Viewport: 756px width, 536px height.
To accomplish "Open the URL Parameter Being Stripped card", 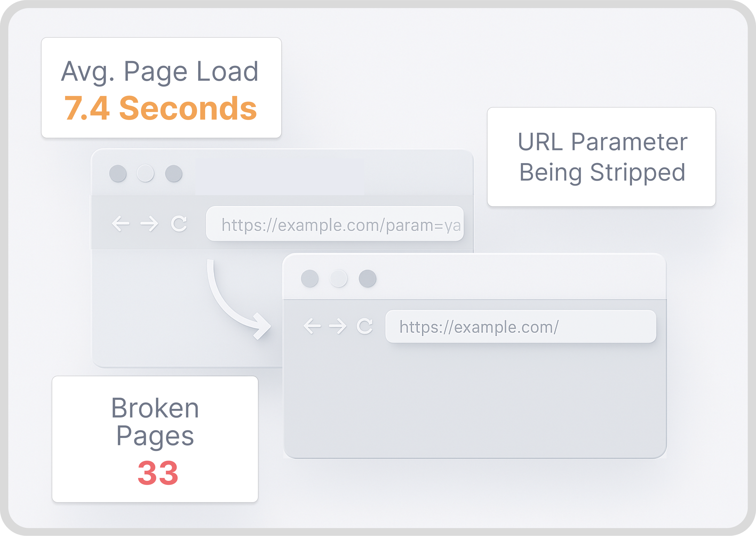I will click(x=602, y=157).
